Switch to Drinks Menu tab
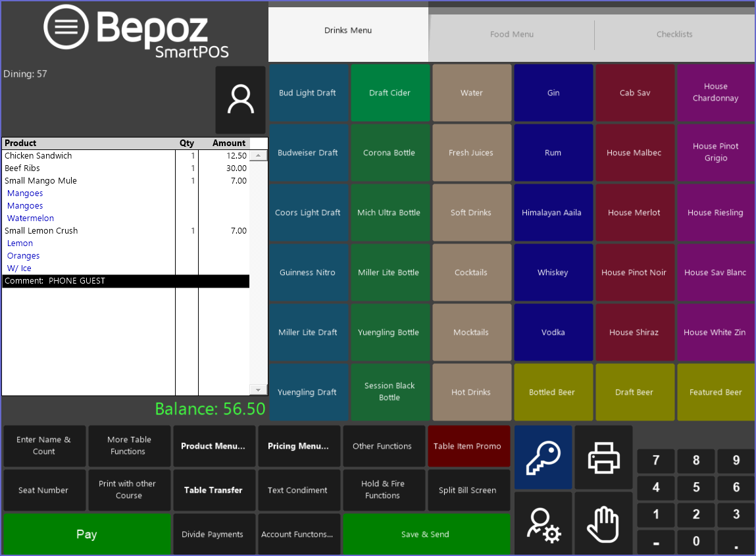756x556 pixels. [x=348, y=30]
